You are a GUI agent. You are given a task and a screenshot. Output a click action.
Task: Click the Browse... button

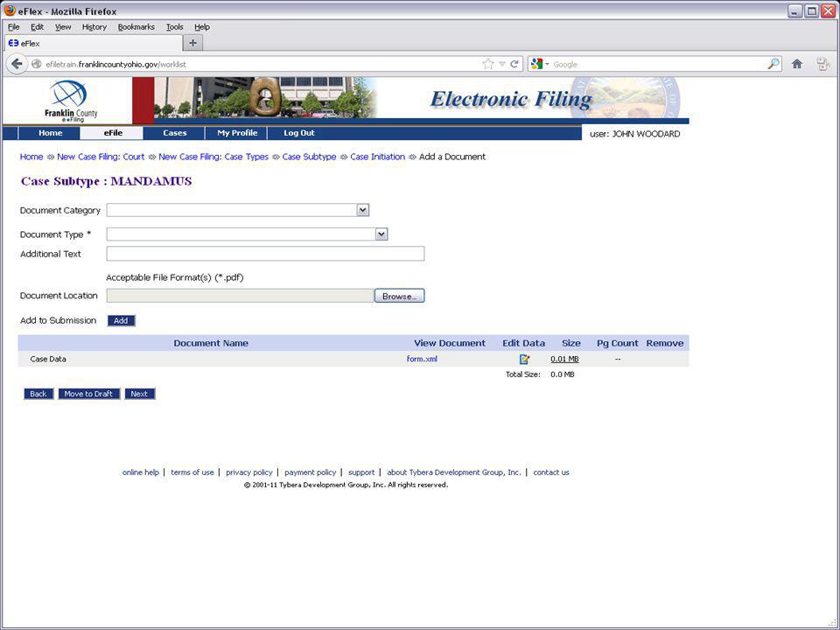pyautogui.click(x=399, y=296)
